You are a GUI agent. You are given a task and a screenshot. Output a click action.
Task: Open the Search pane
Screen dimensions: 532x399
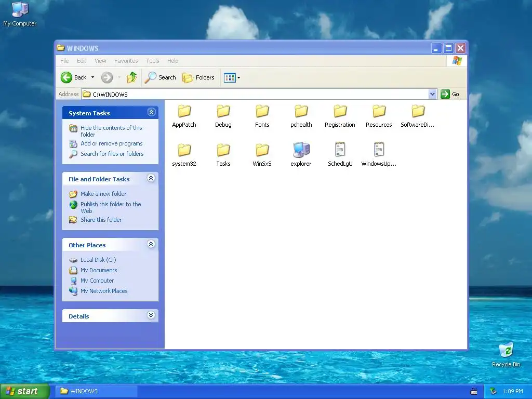160,77
